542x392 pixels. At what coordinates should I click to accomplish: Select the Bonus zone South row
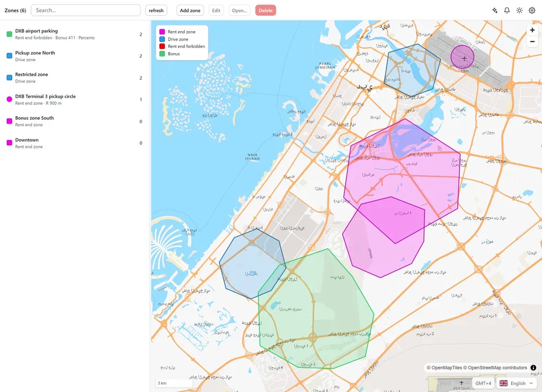coord(75,121)
